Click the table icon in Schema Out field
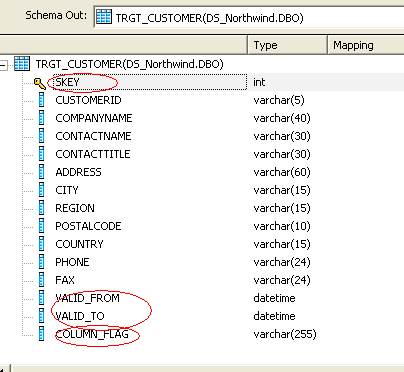The height and width of the screenshot is (372, 404). coord(104,17)
